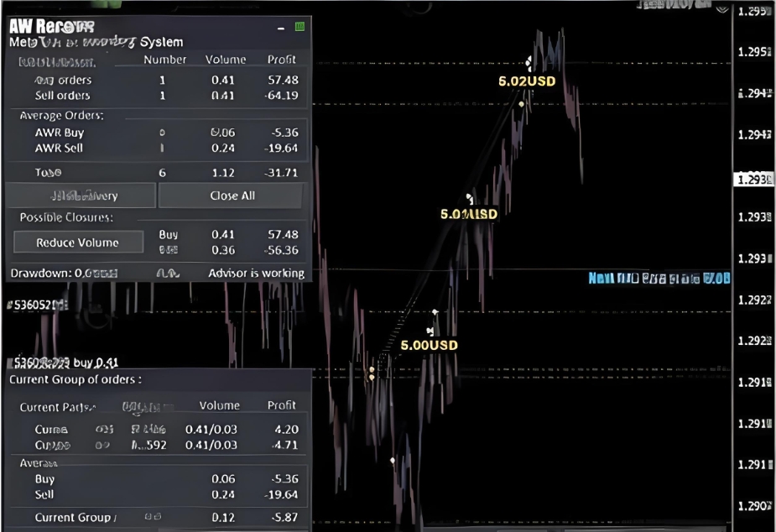Click AWR Buy row label

coord(60,133)
